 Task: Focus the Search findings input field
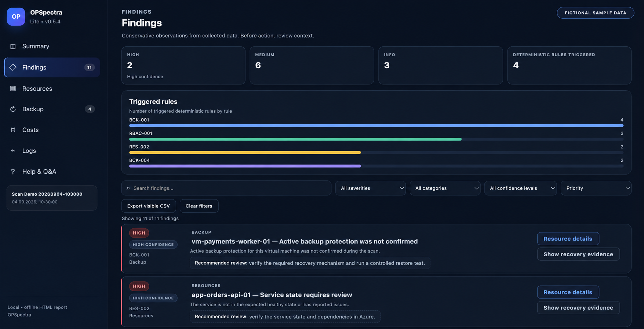[226, 188]
